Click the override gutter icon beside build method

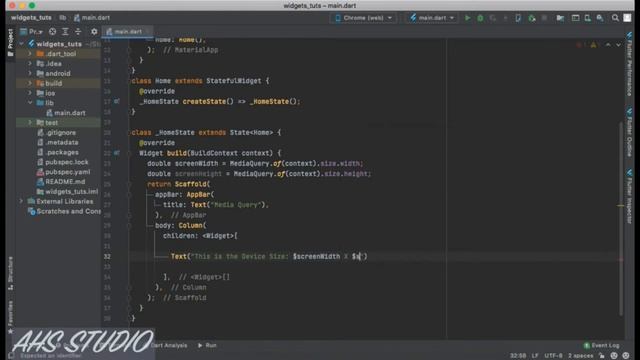(x=117, y=153)
